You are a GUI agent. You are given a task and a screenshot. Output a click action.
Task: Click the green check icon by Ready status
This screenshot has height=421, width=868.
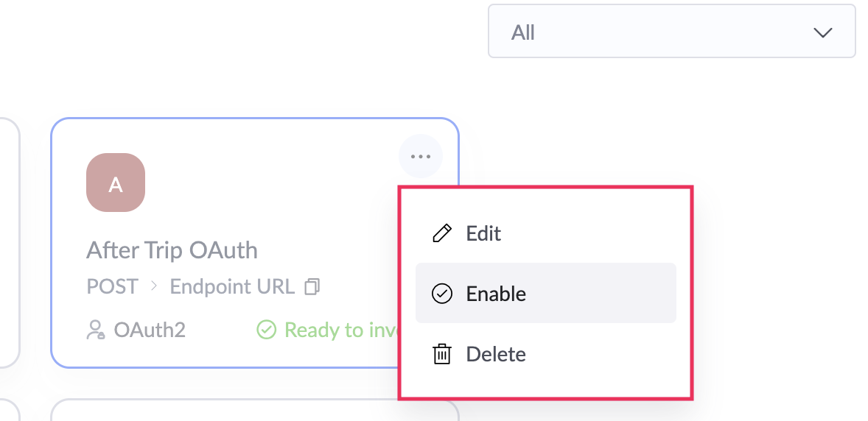[x=266, y=330]
